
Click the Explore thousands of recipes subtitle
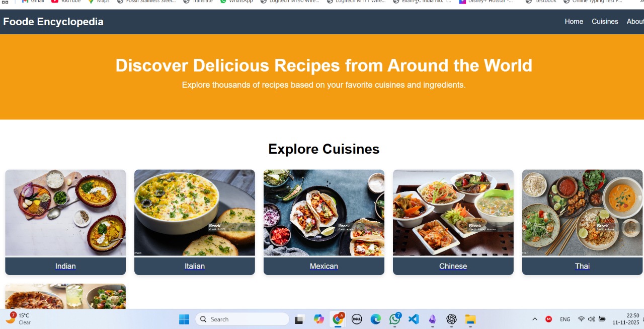pos(324,85)
